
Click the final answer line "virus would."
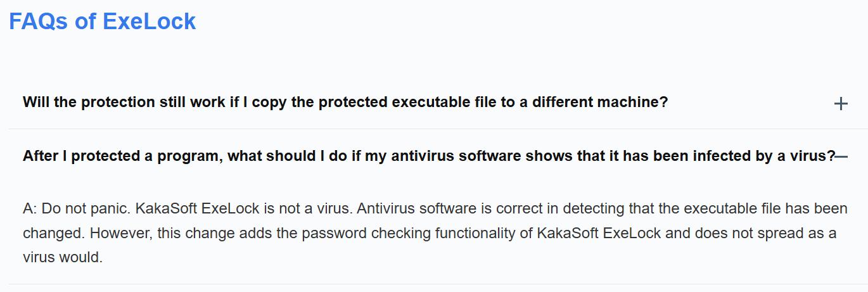(63, 257)
